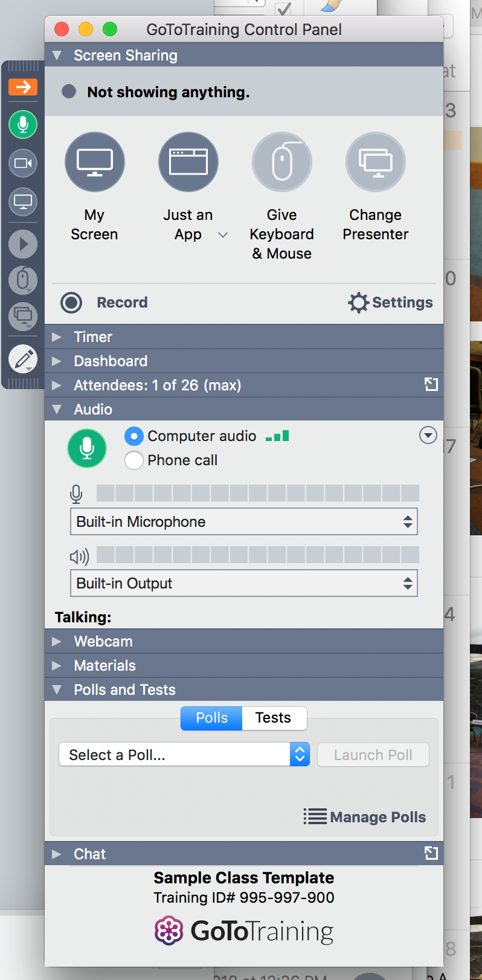Open the Change Presenter icon
482x980 pixels.
(x=376, y=162)
